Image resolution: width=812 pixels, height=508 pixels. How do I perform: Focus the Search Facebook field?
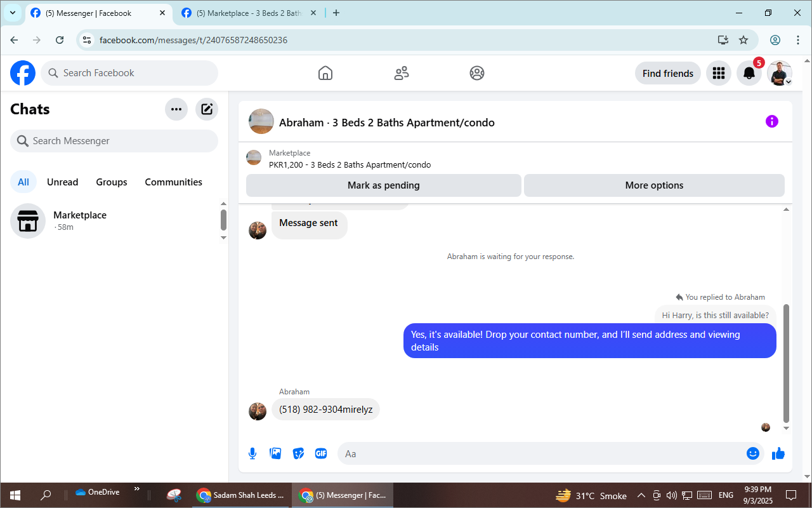click(x=129, y=73)
